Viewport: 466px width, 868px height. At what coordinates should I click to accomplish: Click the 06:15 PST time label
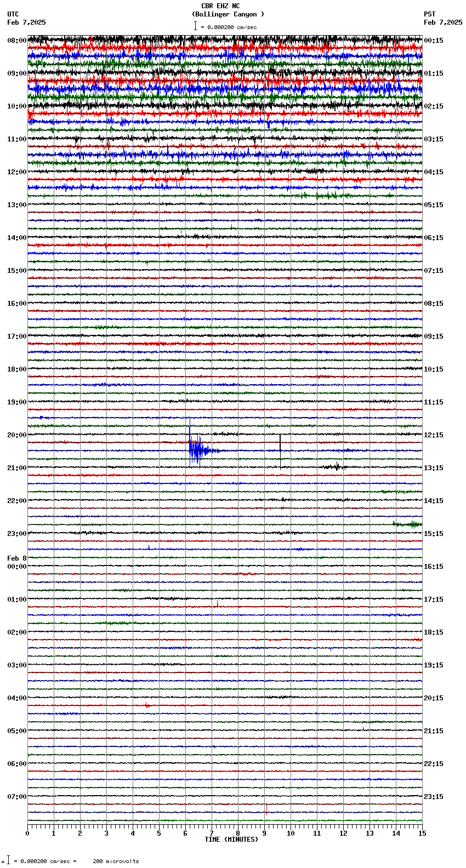click(434, 238)
